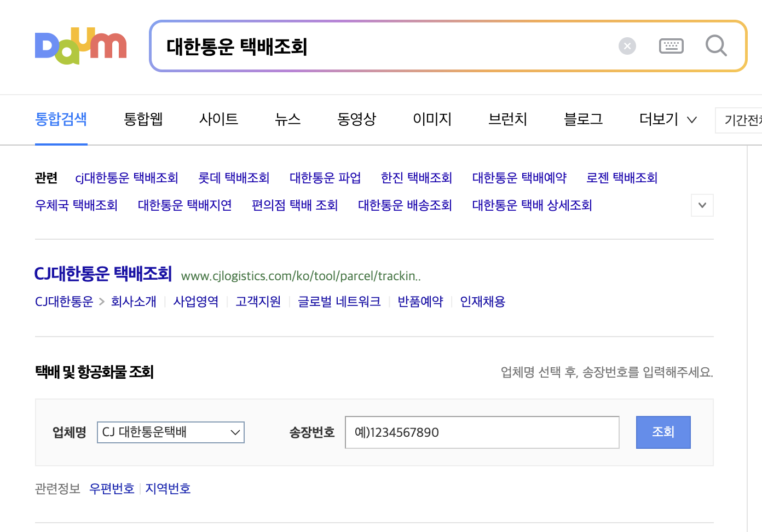
Task: Open the 고객지원 sitelink
Action: [x=258, y=302]
